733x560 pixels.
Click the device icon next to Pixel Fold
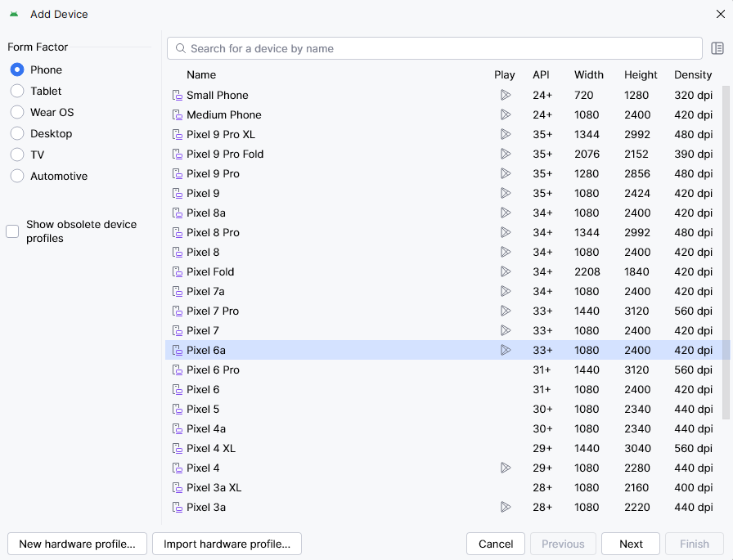pos(177,272)
